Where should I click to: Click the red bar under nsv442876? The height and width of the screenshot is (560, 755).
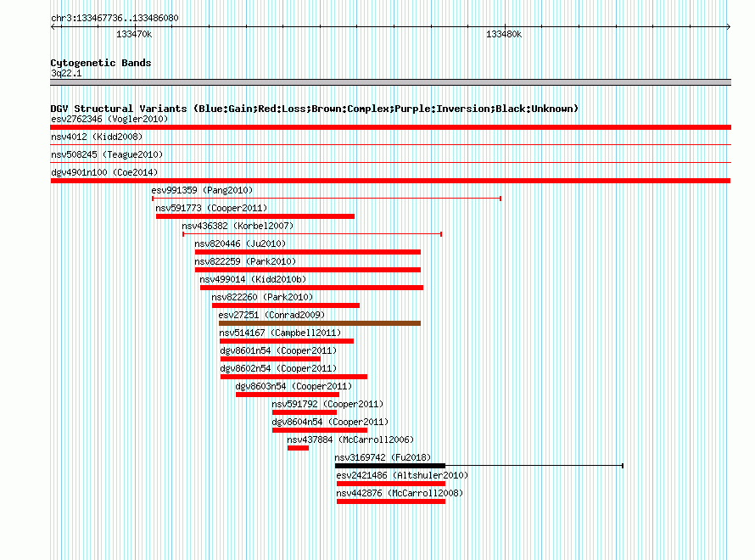point(391,501)
